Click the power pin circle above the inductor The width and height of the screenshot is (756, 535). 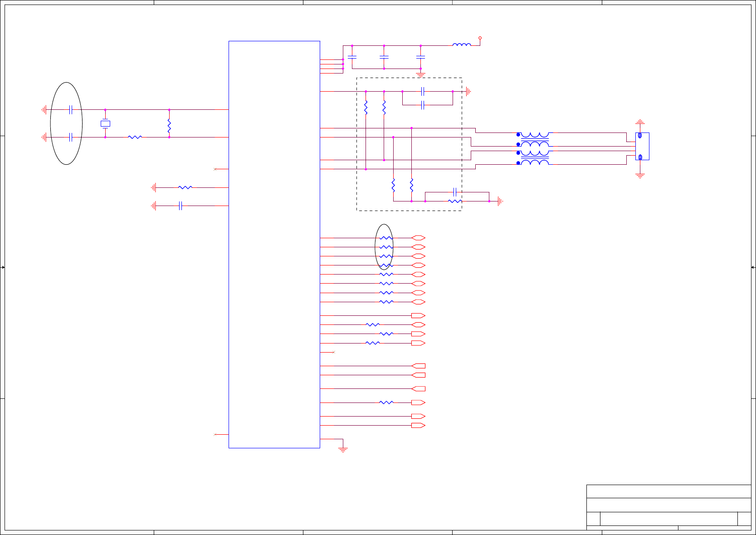click(x=480, y=38)
